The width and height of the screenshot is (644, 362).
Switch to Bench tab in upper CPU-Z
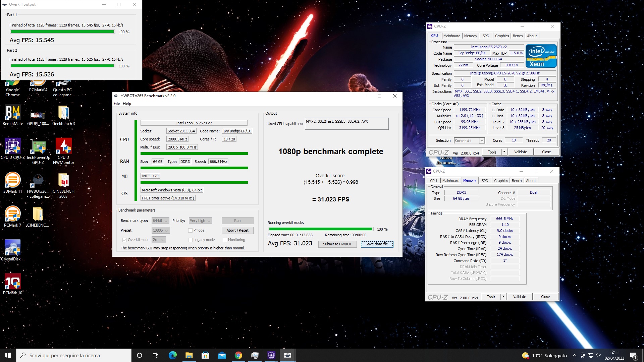[518, 36]
